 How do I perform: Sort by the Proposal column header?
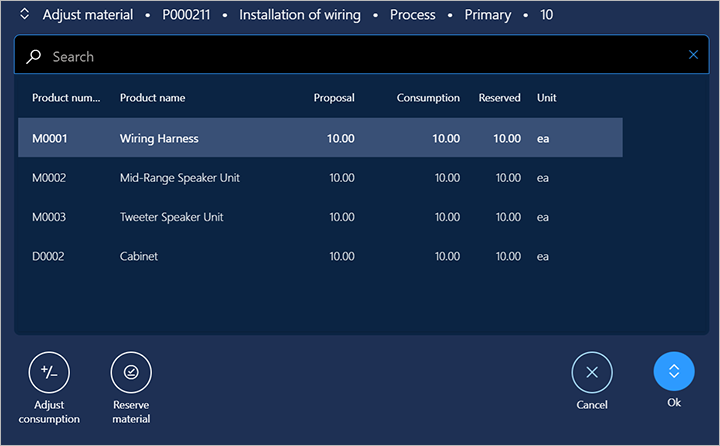pos(334,98)
